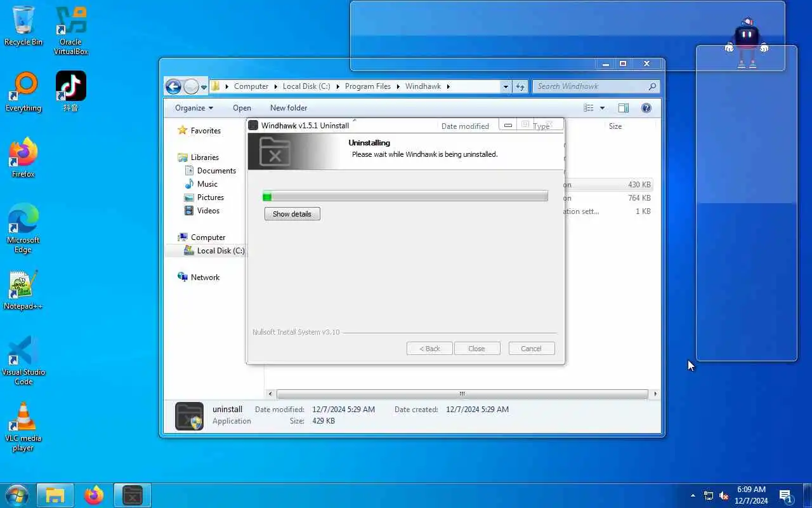Click Local Disk (C:) breadcrumb
Screen dimensions: 812x508
coord(306,86)
